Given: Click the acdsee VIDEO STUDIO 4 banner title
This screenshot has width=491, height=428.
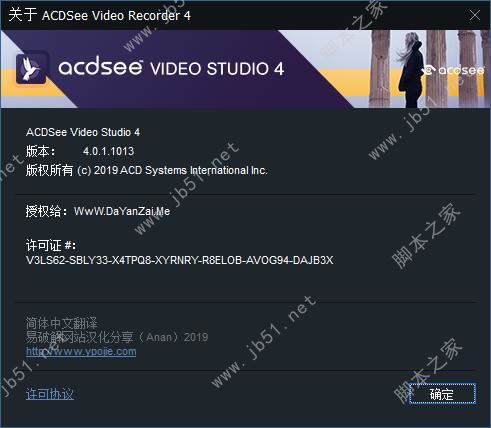Looking at the screenshot, I should tap(171, 67).
